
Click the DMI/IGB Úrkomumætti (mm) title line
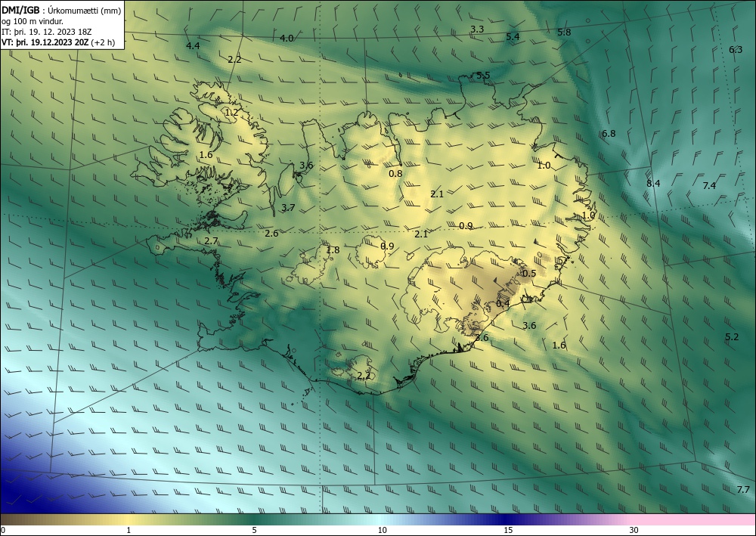tap(62, 11)
